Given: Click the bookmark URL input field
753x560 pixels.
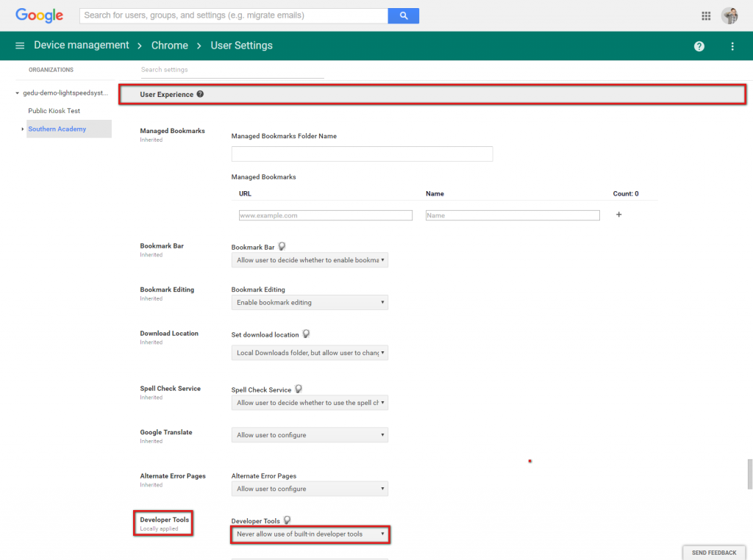Looking at the screenshot, I should pyautogui.click(x=326, y=215).
